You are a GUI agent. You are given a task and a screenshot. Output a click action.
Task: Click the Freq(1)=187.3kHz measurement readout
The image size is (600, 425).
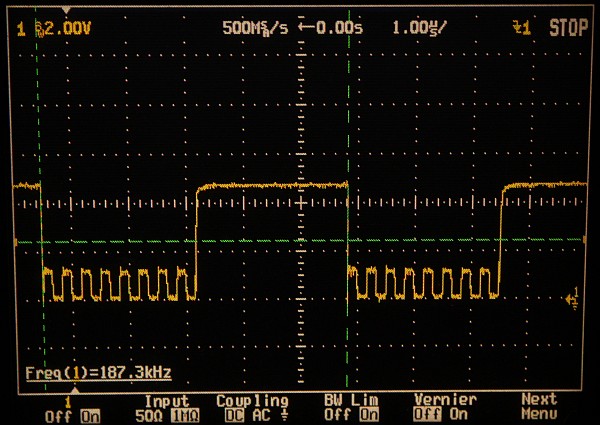(97, 374)
